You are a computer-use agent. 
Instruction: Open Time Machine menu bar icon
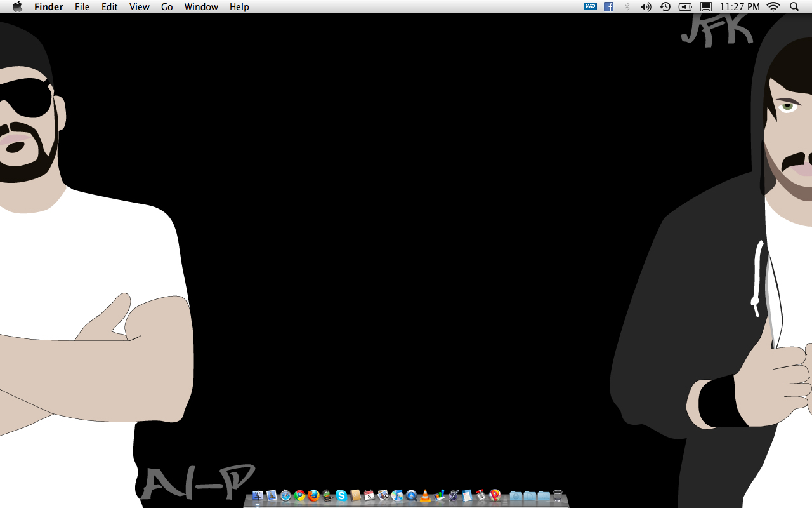click(665, 6)
